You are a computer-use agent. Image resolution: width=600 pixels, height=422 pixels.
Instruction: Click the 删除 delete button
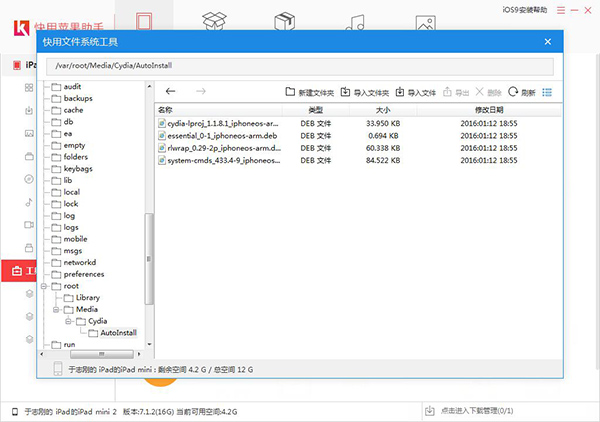tap(488, 92)
